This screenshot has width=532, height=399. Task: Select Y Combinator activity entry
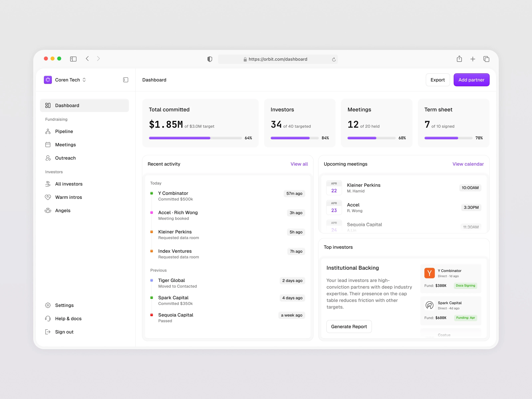(228, 196)
